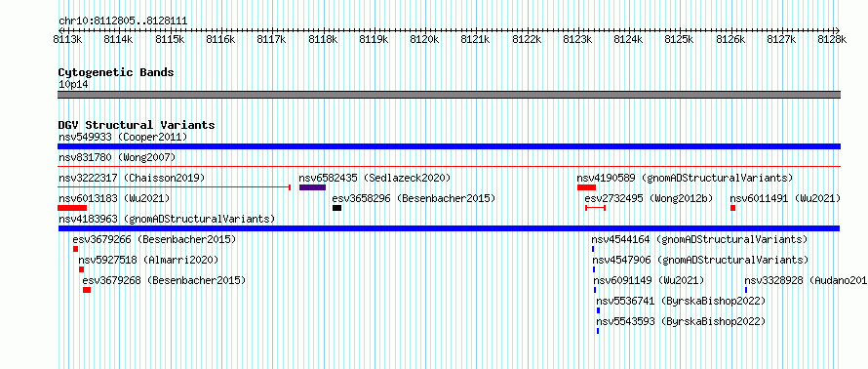Image resolution: width=868 pixels, height=369 pixels.
Task: Open the nsv549933 (Cooper2011) label
Action: pos(123,137)
